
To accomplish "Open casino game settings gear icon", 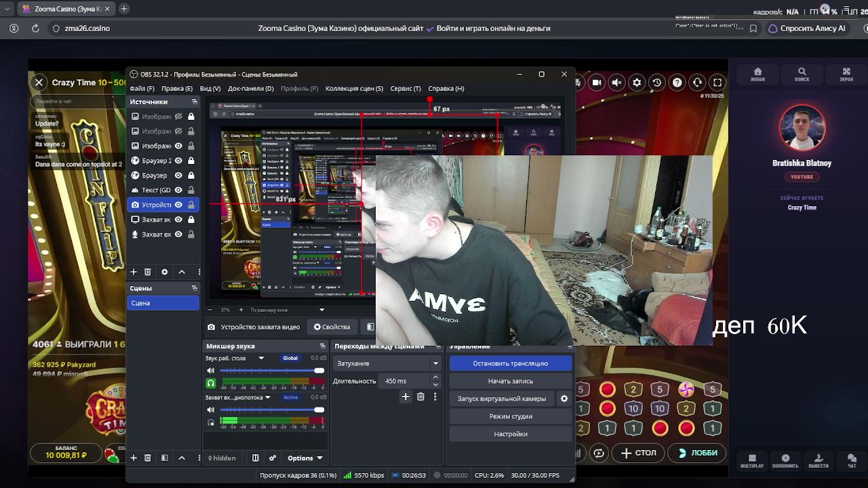I will pos(637,83).
